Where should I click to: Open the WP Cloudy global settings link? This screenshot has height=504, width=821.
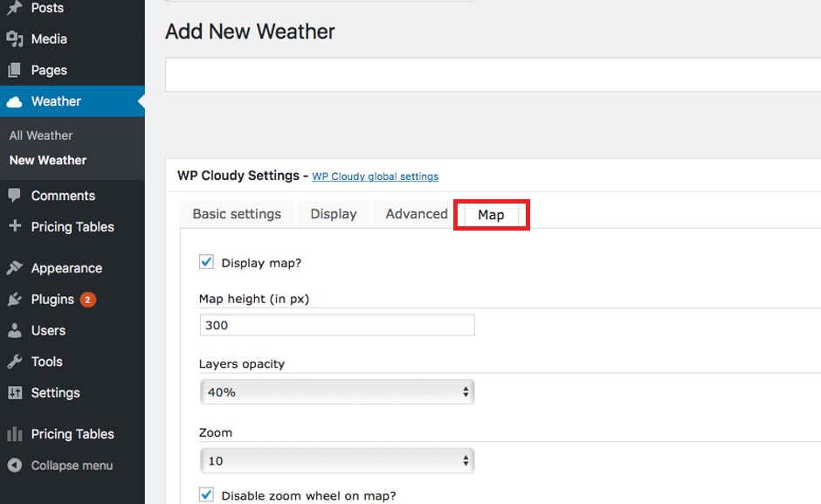point(376,176)
